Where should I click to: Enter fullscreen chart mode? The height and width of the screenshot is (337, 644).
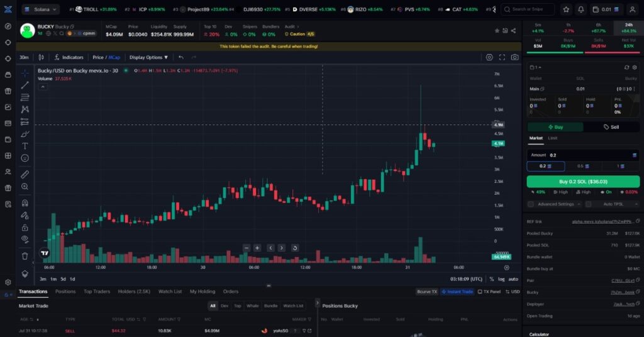tap(502, 57)
